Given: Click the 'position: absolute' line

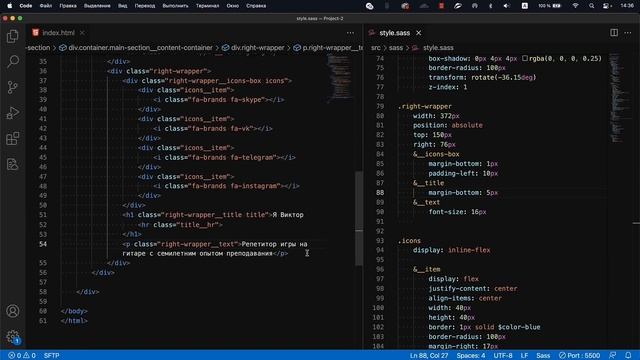Looking at the screenshot, I should (x=447, y=125).
